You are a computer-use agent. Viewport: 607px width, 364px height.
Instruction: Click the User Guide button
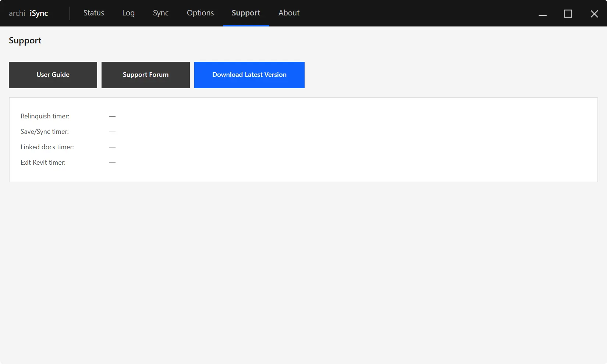coord(53,75)
